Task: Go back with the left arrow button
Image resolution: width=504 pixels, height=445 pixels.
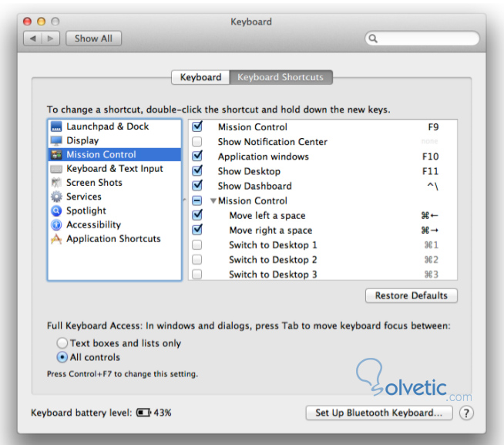Action: 33,39
